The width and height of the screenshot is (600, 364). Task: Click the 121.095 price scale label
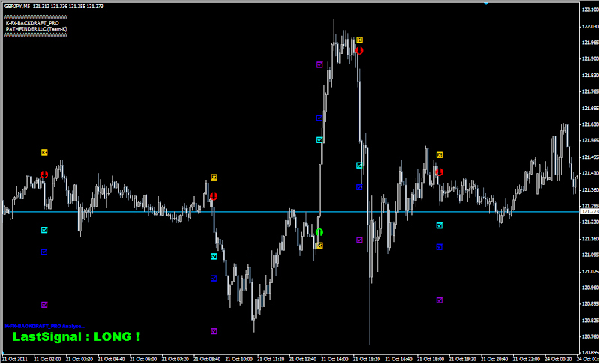tap(590, 255)
